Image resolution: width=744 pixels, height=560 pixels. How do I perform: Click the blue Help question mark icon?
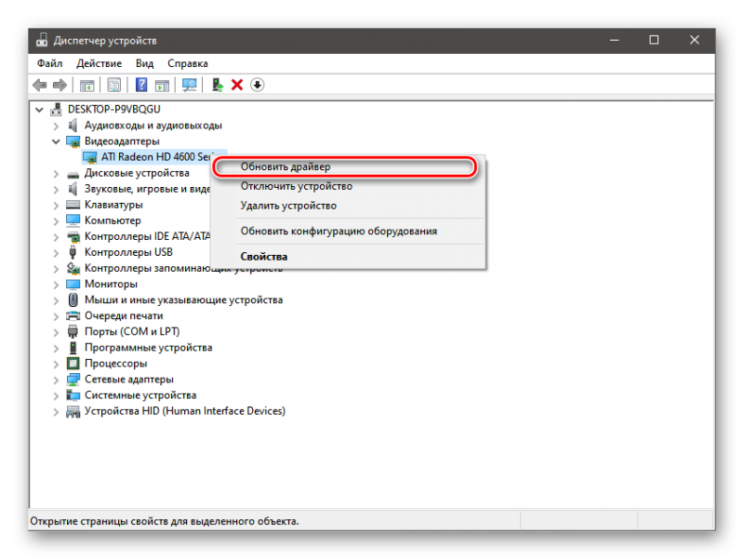tap(141, 86)
